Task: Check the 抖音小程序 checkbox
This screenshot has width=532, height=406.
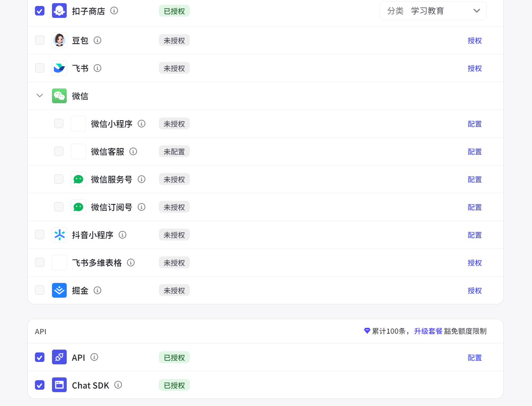Action: (x=40, y=235)
